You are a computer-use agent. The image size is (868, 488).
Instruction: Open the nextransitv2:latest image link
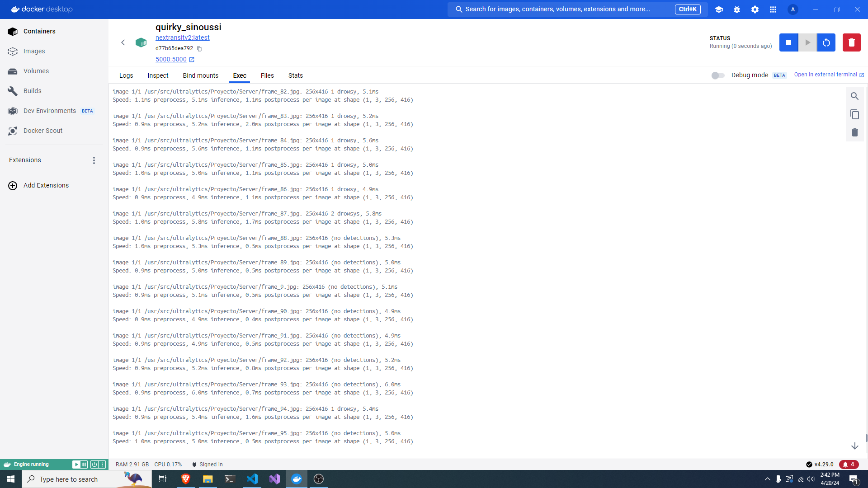182,38
